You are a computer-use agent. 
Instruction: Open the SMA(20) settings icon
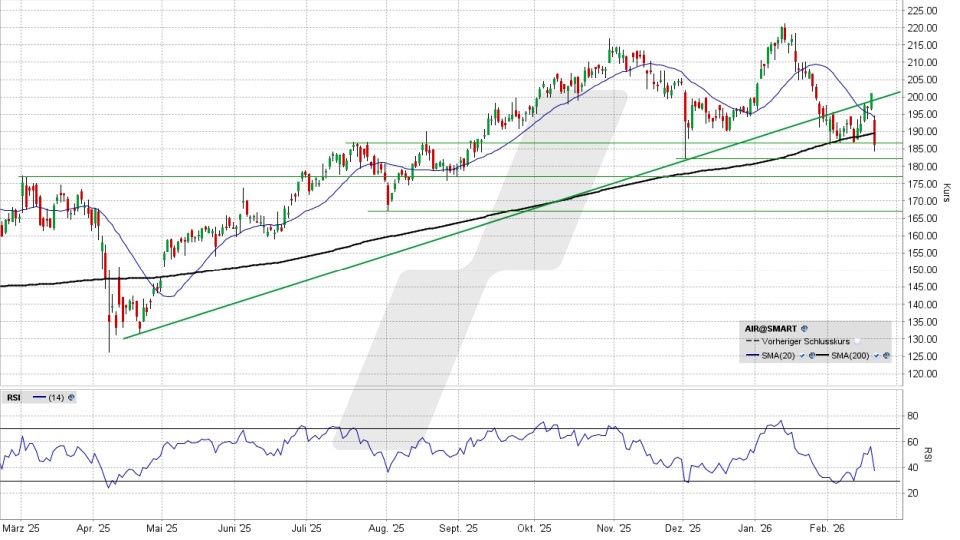click(x=811, y=355)
